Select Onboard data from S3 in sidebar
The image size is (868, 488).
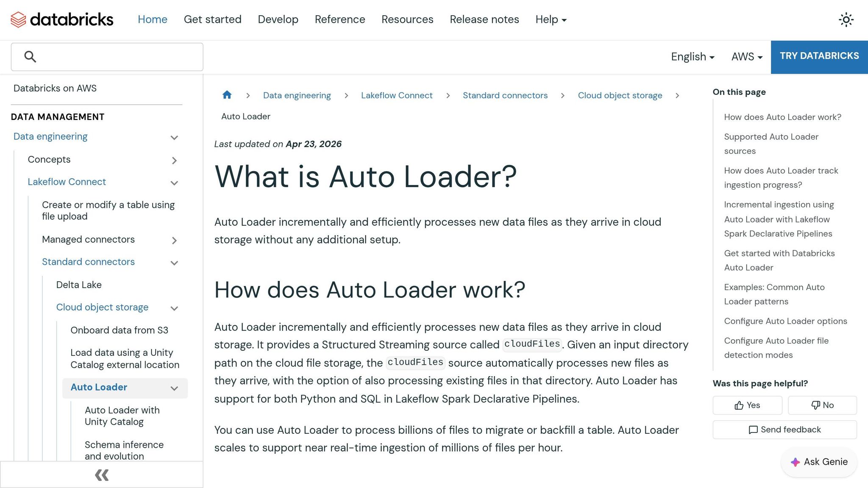pyautogui.click(x=119, y=330)
